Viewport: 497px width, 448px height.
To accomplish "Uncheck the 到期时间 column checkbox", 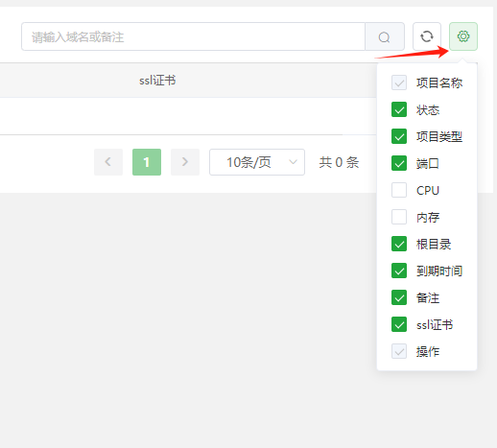I will tap(399, 271).
